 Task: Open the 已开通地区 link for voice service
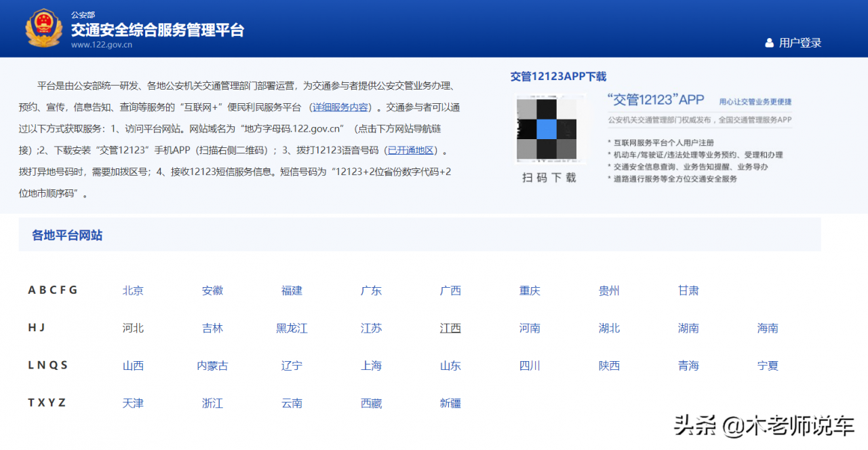(410, 150)
